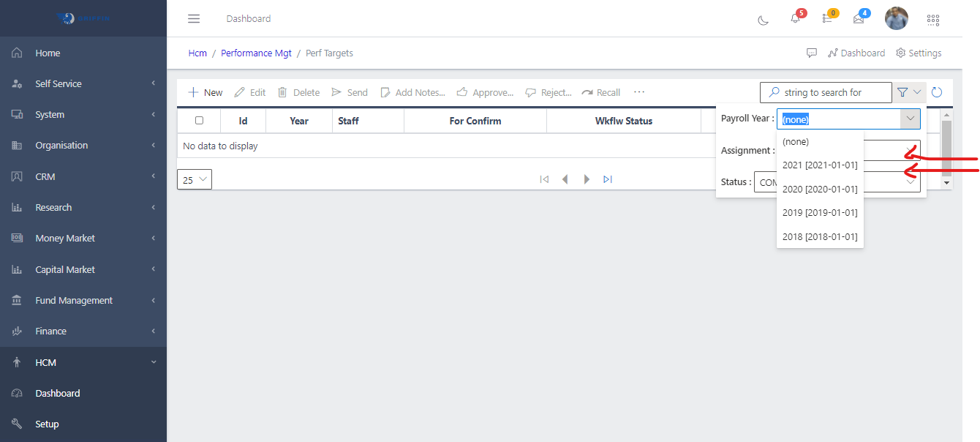
Task: Tick the select-all header checkbox
Action: click(199, 121)
